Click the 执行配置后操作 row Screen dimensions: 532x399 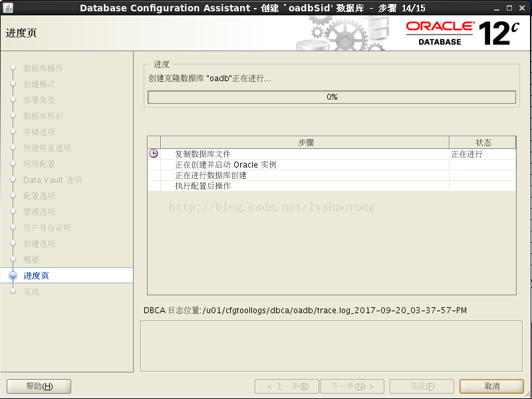(x=332, y=186)
